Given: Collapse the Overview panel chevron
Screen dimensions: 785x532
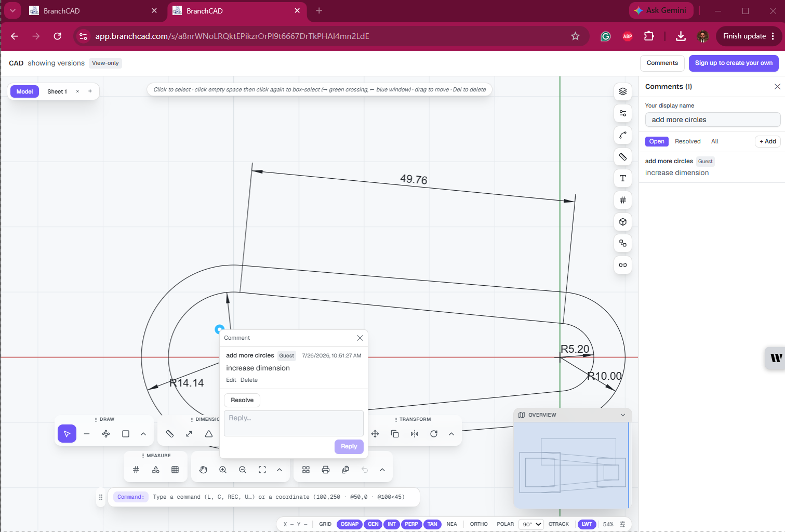Looking at the screenshot, I should pos(623,415).
